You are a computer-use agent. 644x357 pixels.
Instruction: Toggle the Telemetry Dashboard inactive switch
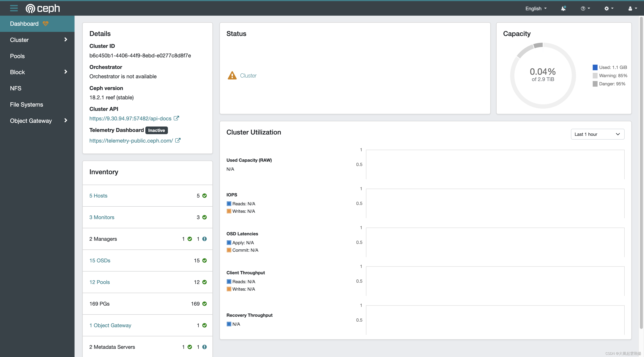click(x=157, y=130)
